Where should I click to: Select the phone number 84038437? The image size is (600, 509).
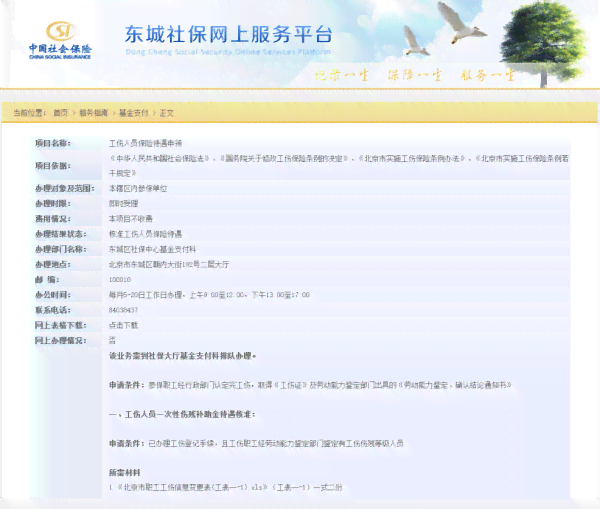tap(123, 310)
